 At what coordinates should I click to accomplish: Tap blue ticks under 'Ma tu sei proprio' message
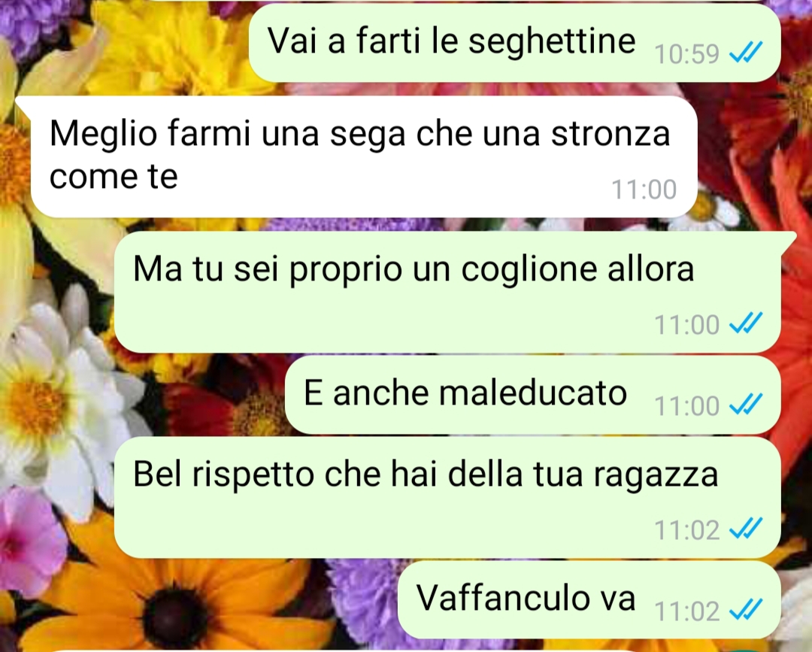point(746,323)
